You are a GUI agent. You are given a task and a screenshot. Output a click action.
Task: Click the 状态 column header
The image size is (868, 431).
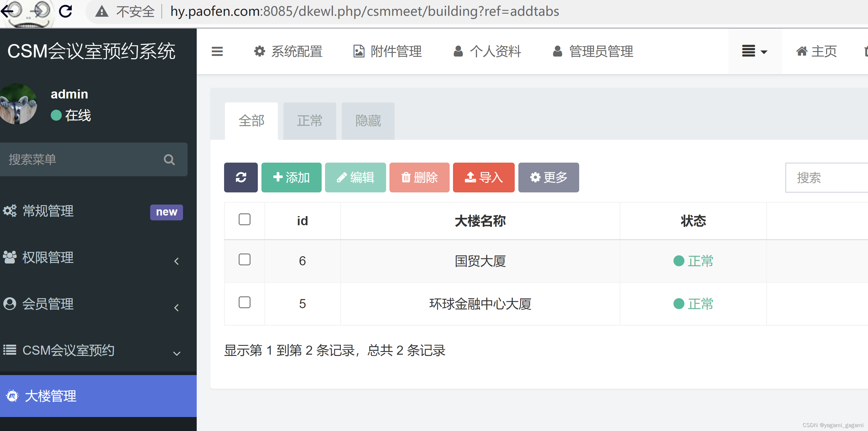click(x=693, y=221)
